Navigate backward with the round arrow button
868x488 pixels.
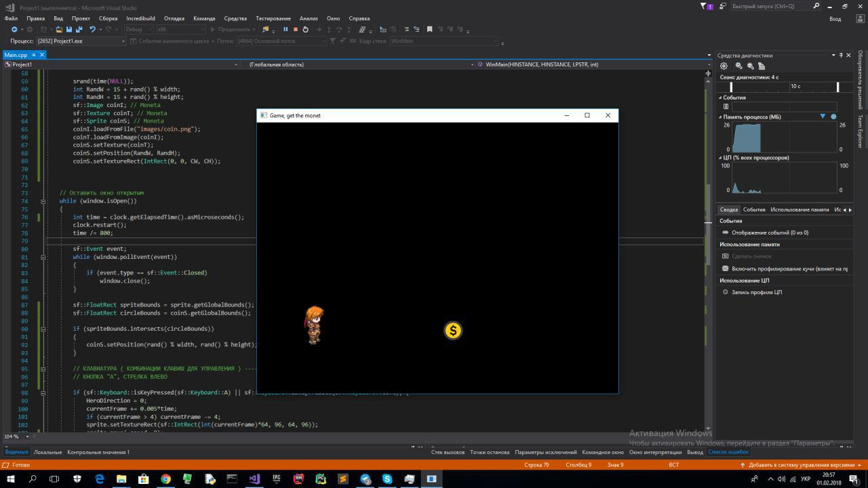click(14, 29)
